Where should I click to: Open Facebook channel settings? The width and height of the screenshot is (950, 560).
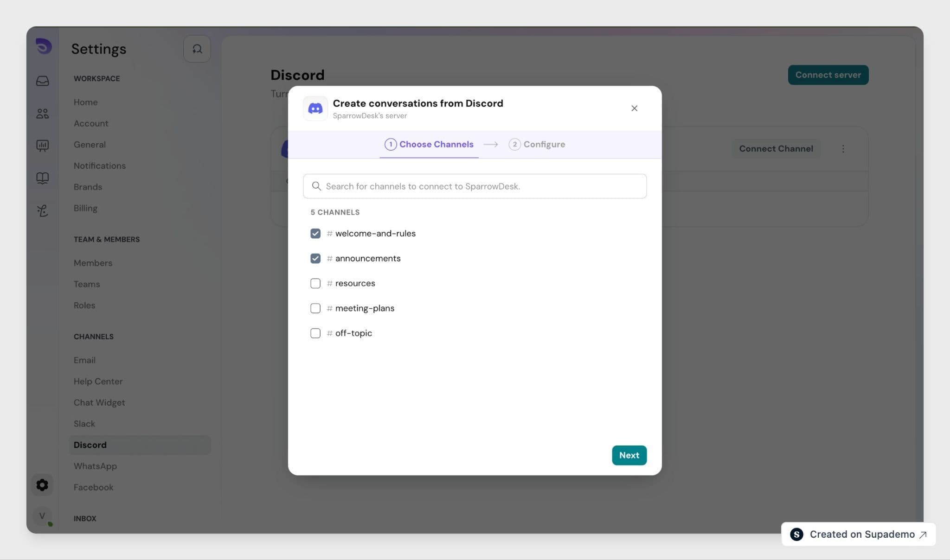(x=93, y=487)
